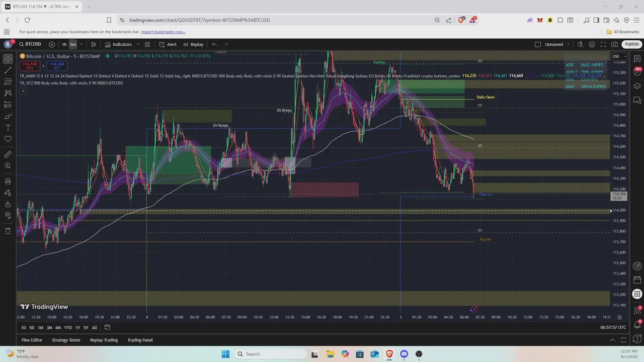The height and width of the screenshot is (362, 644).
Task: Expand the bottom panel chevron
Action: pyautogui.click(x=612, y=340)
